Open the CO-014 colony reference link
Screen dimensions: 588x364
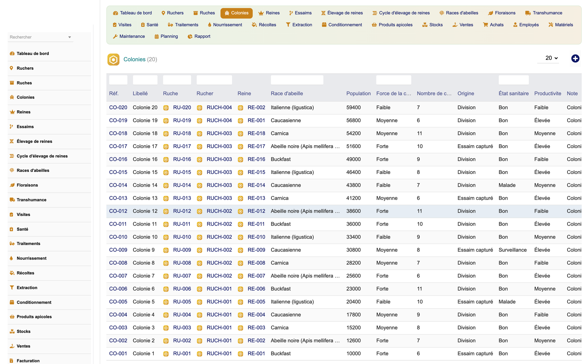[118, 185]
